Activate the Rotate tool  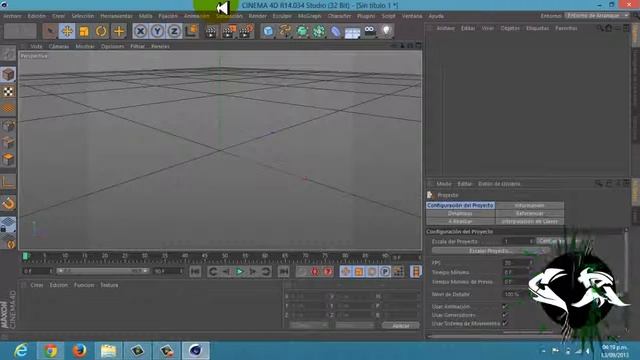(x=101, y=31)
